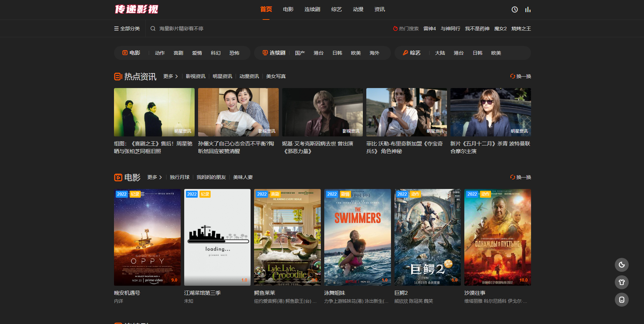This screenshot has height=324, width=644.
Task: Open 泳舞姐妹 Swimmers poster
Action: 358,237
